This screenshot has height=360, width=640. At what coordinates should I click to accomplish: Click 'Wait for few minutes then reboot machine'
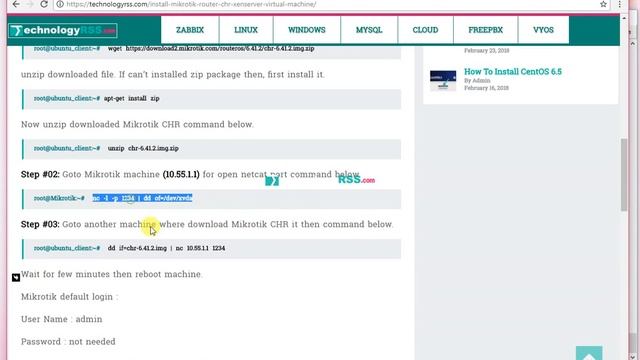[x=111, y=274]
